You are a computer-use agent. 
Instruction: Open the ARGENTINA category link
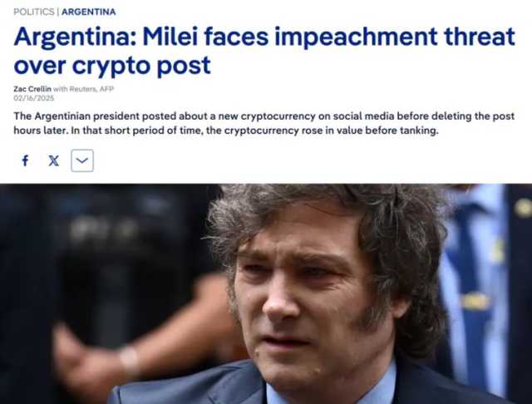(x=89, y=12)
